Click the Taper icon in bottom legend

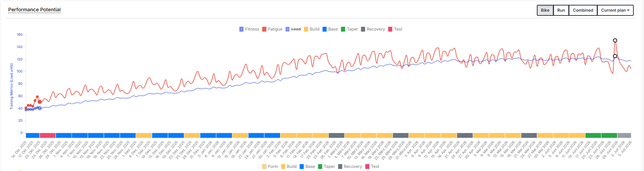click(x=320, y=167)
